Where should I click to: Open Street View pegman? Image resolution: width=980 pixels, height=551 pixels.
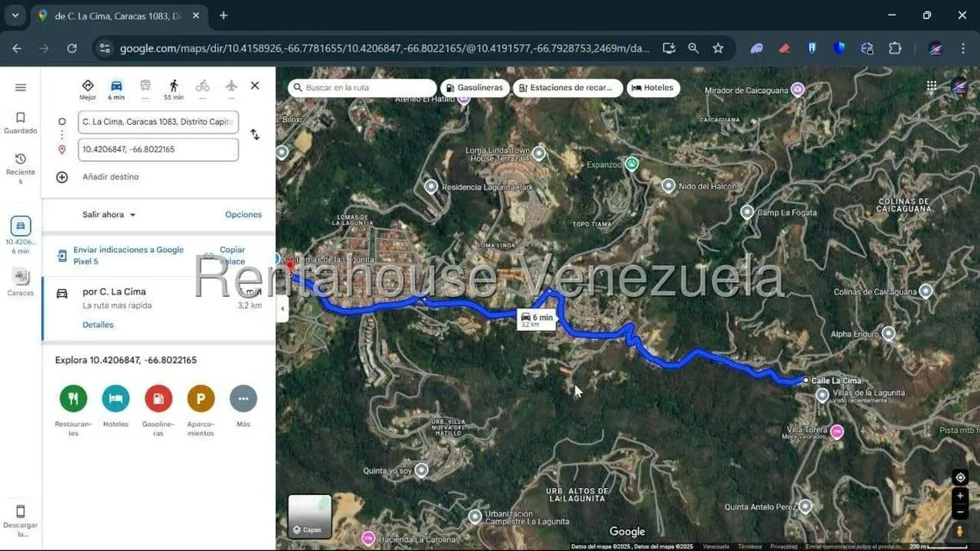(x=960, y=530)
